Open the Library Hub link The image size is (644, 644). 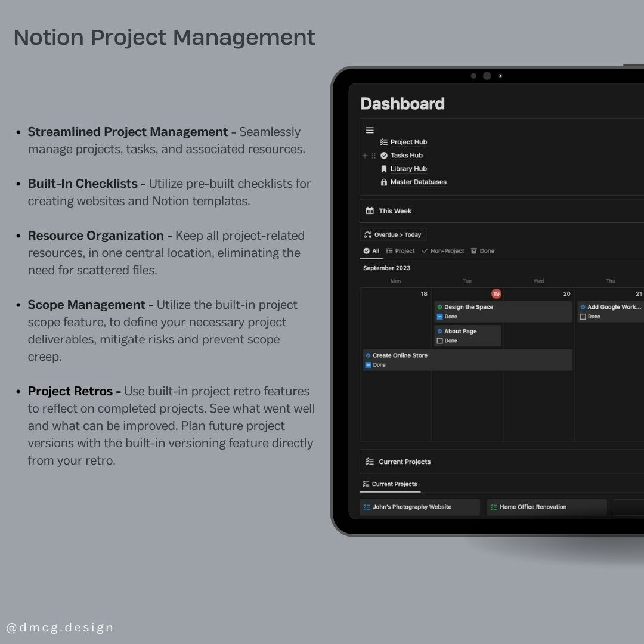(408, 169)
